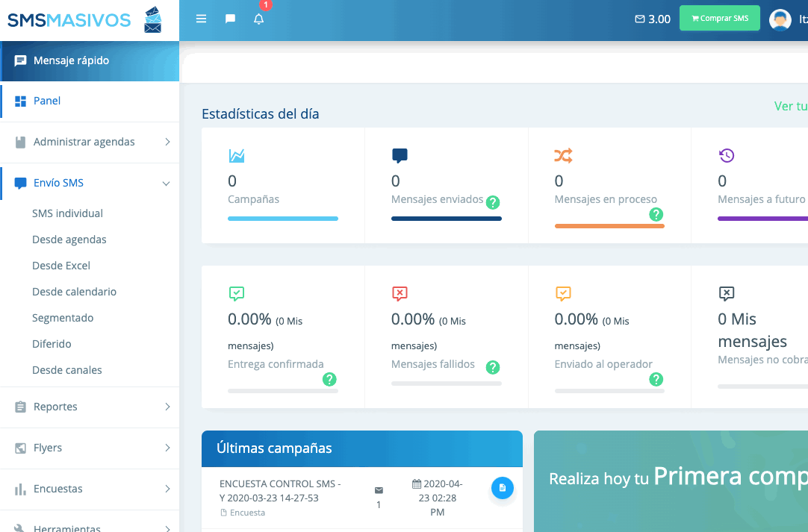Viewport: 808px width, 532px height.
Task: Expand the Flyers chevron
Action: click(167, 448)
